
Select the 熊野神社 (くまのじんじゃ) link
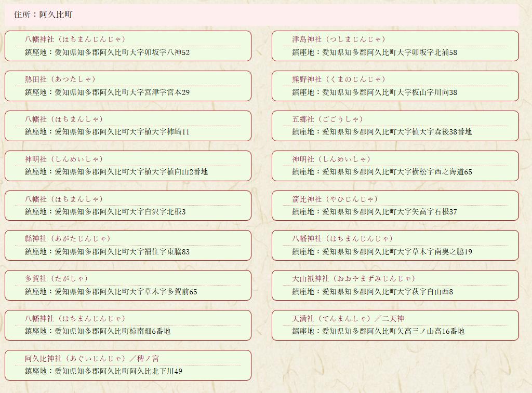click(x=338, y=79)
